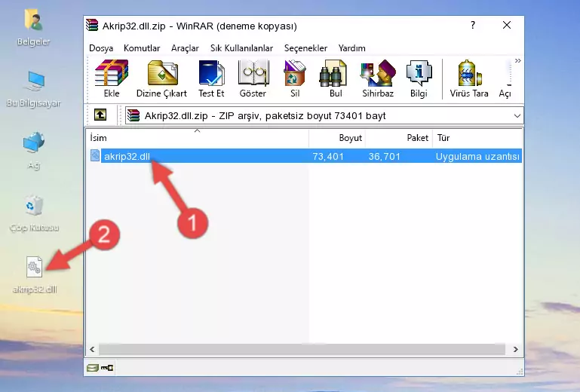Sort list by İsim column header

(x=198, y=138)
